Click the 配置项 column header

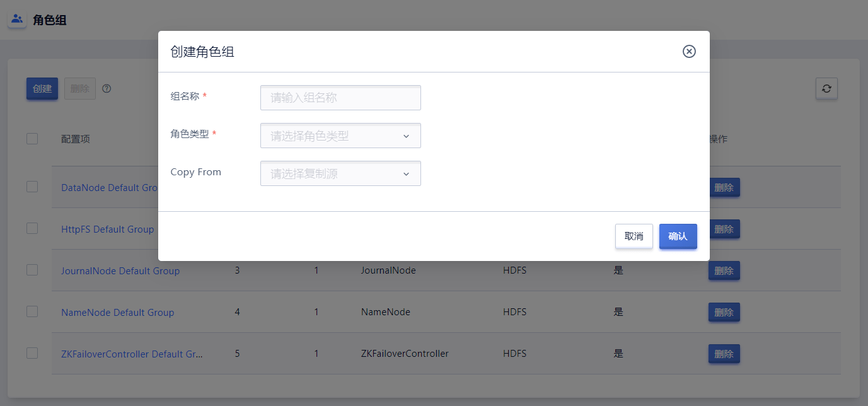pos(76,139)
